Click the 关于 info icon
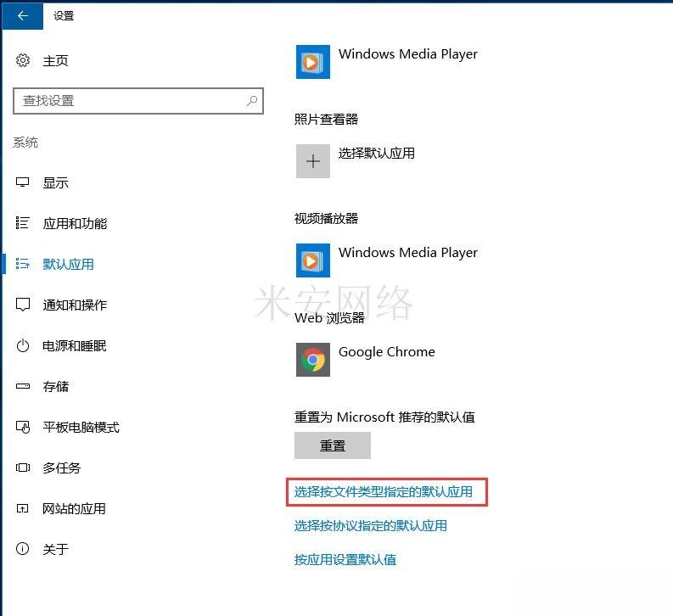This screenshot has width=673, height=616. click(x=22, y=549)
